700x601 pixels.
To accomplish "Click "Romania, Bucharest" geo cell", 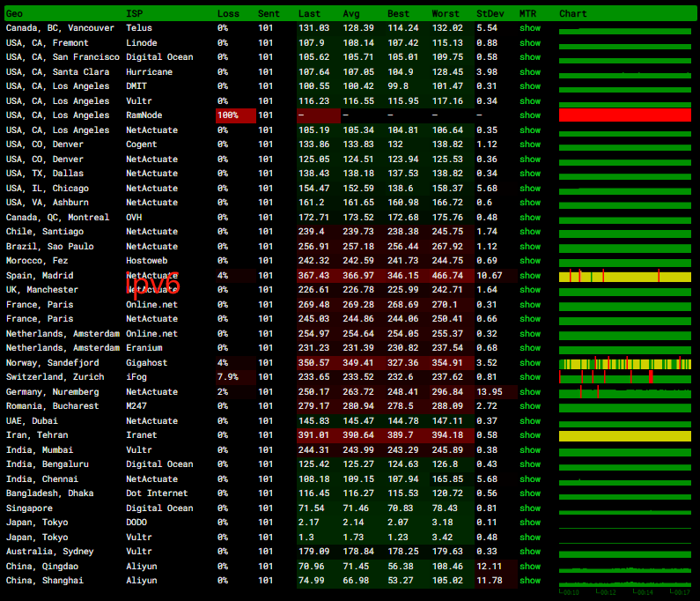I will [x=52, y=406].
